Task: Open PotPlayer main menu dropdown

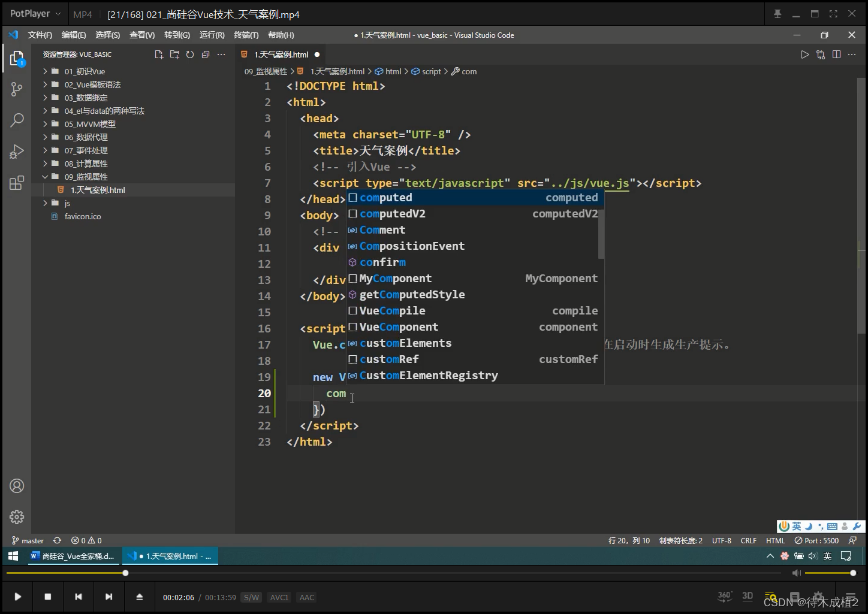Action: (x=35, y=14)
